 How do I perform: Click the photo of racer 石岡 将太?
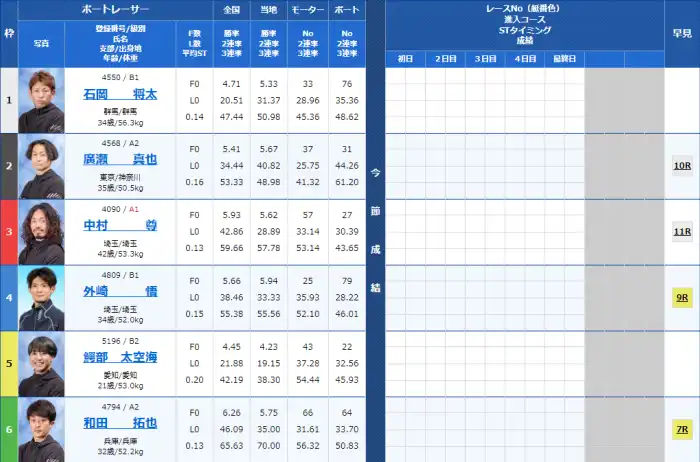pos(41,100)
